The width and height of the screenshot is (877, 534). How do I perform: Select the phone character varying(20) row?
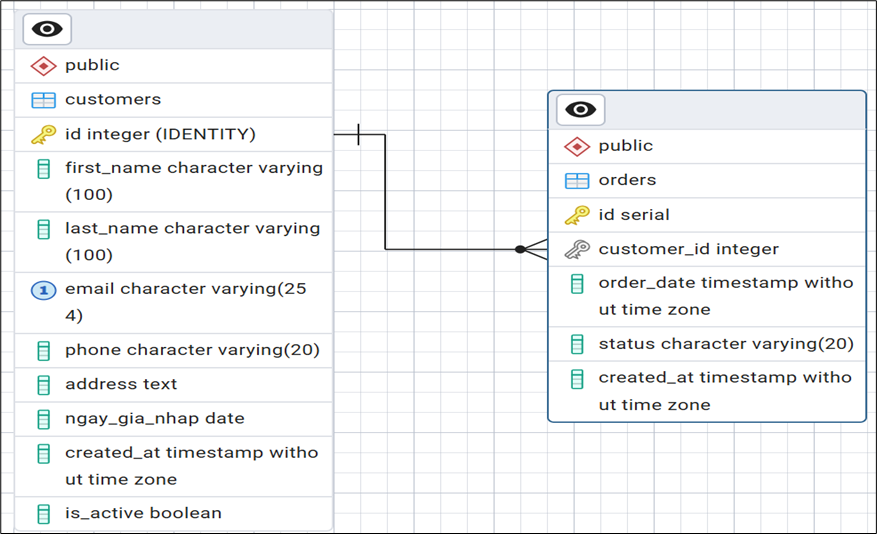[x=192, y=350]
